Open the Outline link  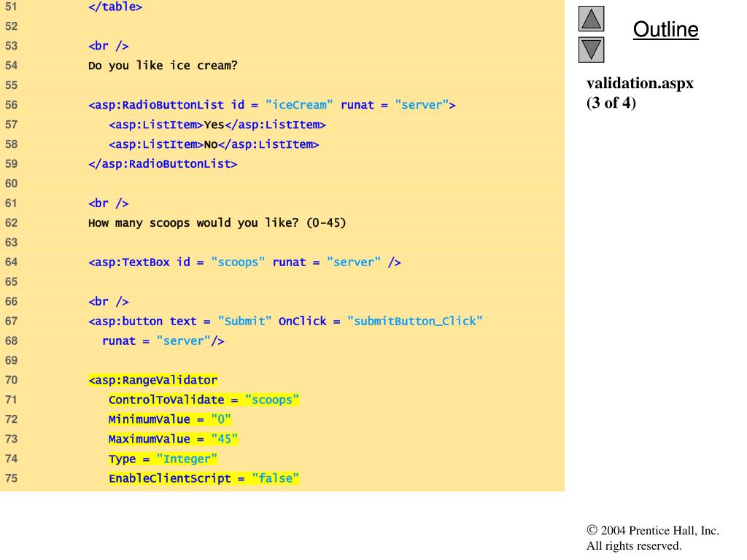click(665, 29)
